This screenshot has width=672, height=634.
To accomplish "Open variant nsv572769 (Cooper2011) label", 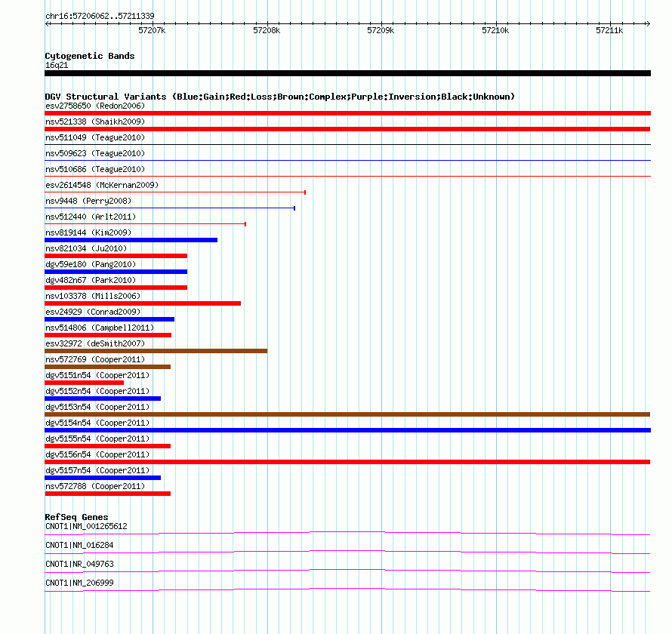I will click(95, 359).
